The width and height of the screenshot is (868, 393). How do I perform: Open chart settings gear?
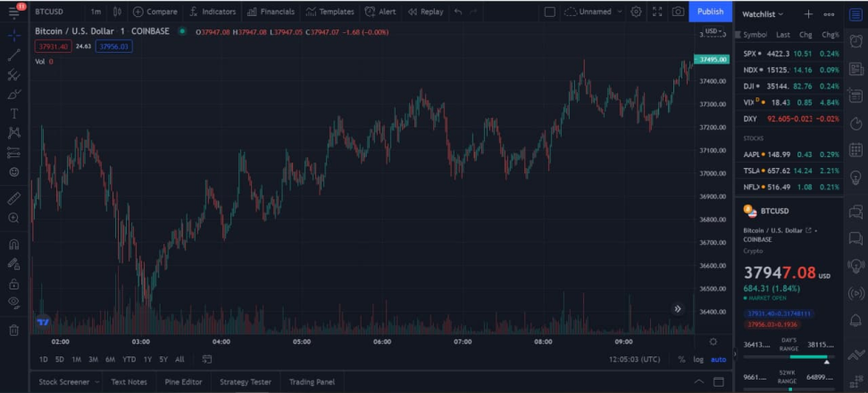tap(636, 12)
